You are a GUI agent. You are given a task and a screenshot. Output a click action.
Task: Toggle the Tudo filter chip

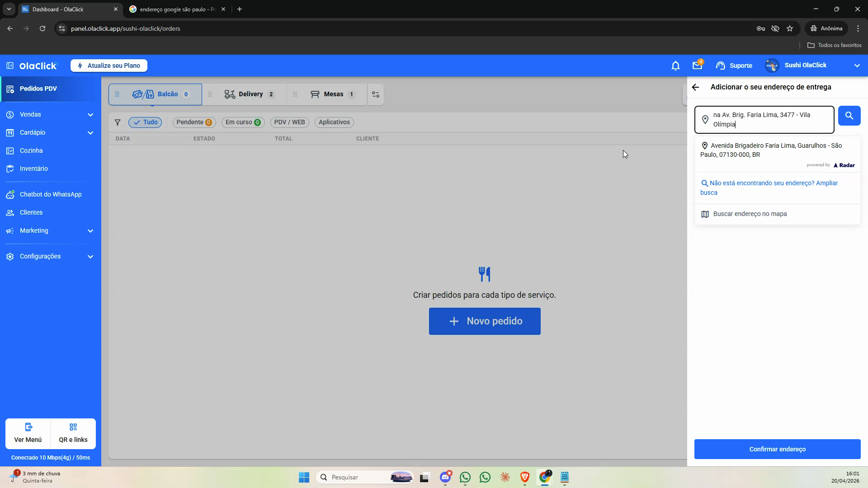pyautogui.click(x=145, y=122)
